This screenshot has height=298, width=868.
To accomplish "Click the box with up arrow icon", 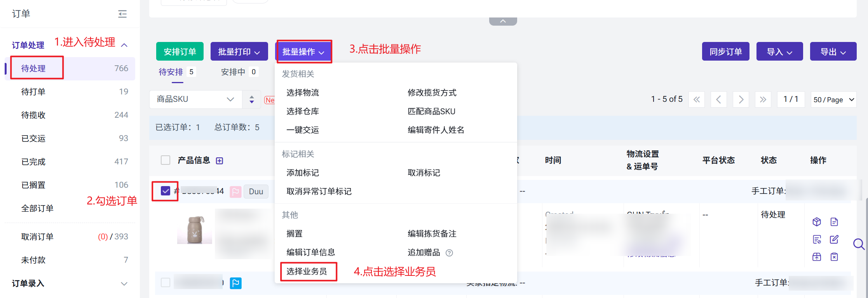I will click(816, 257).
